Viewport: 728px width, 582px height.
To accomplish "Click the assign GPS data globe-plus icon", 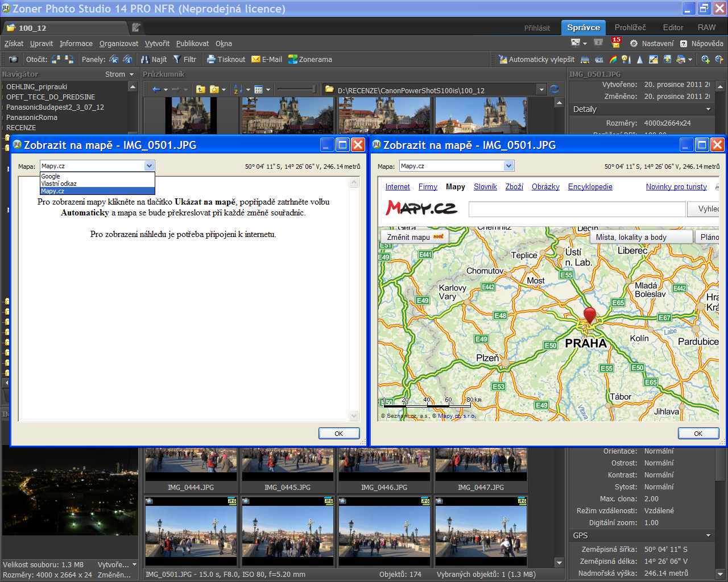I will coord(705,59).
